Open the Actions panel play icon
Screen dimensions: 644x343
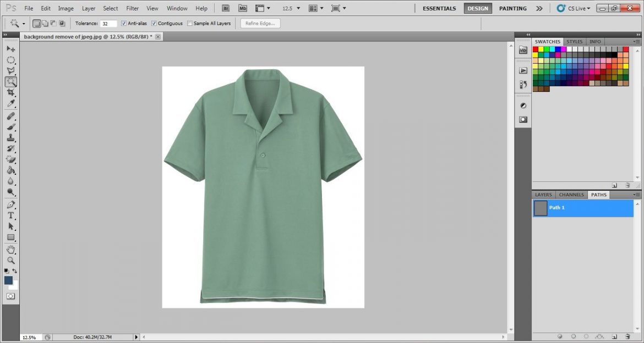(523, 70)
